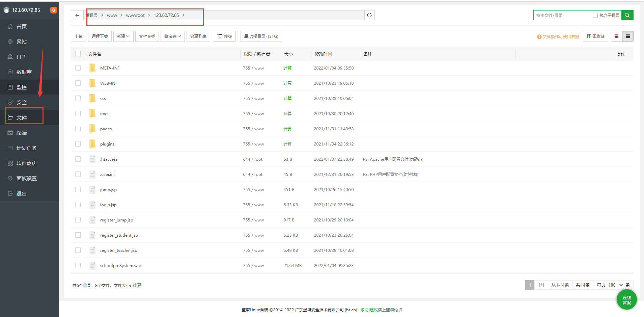Click 退出 (Logout) in the sidebar

[x=29, y=193]
